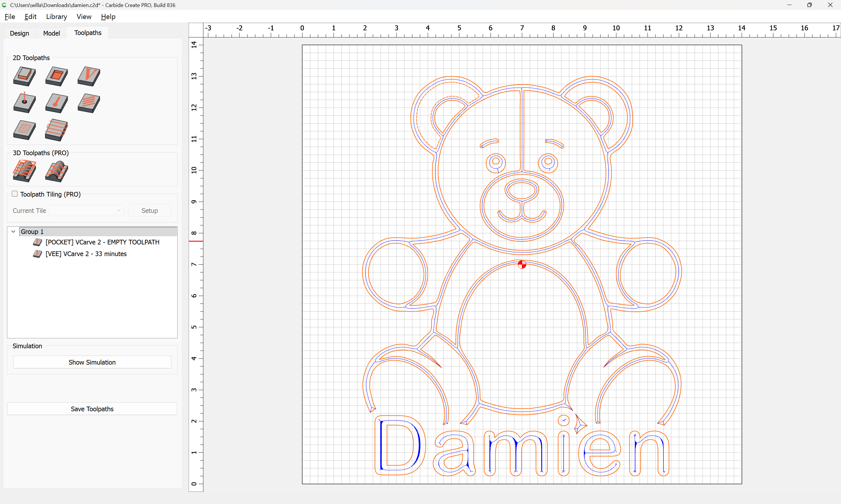Enable the Toolpath Tiling checkbox
Viewport: 841px width, 504px height.
coord(15,194)
